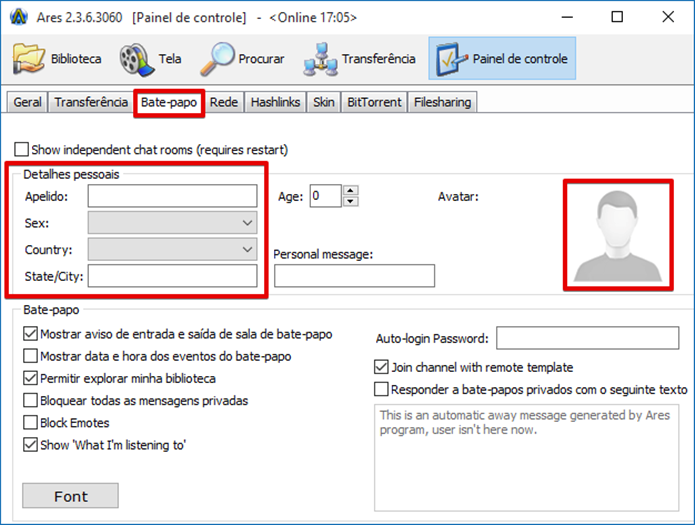Switch to the Geral tab
The height and width of the screenshot is (525, 695).
(x=27, y=102)
